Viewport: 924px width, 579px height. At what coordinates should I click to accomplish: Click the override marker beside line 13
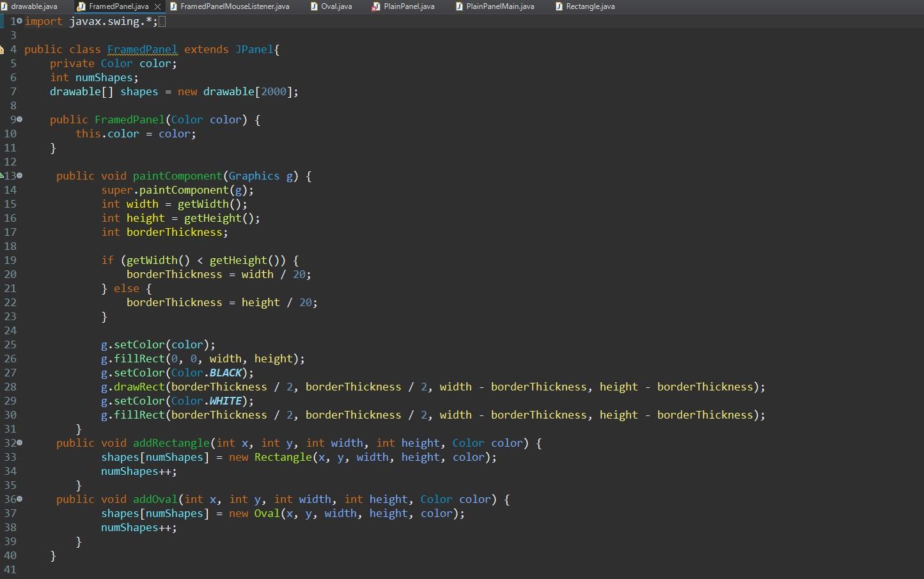pos(2,175)
